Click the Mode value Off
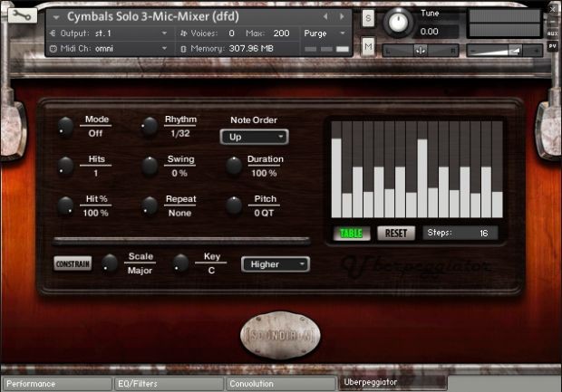Image resolution: width=562 pixels, height=392 pixels. point(95,133)
